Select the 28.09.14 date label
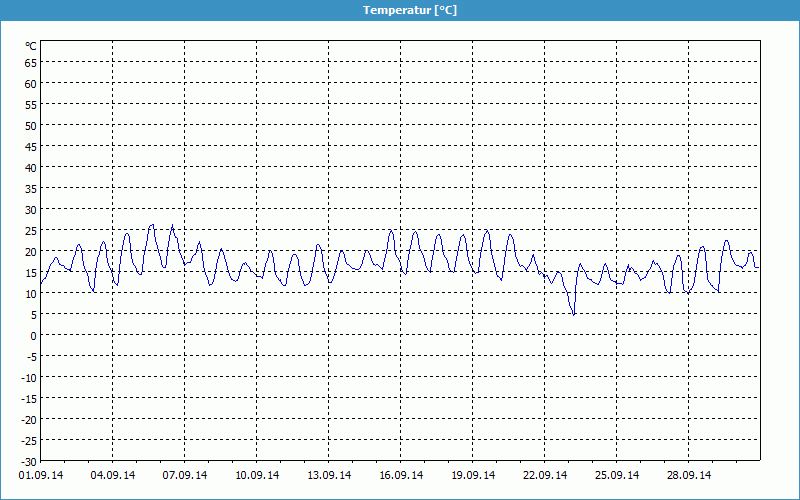Screen dimensions: 800x500 [689, 475]
